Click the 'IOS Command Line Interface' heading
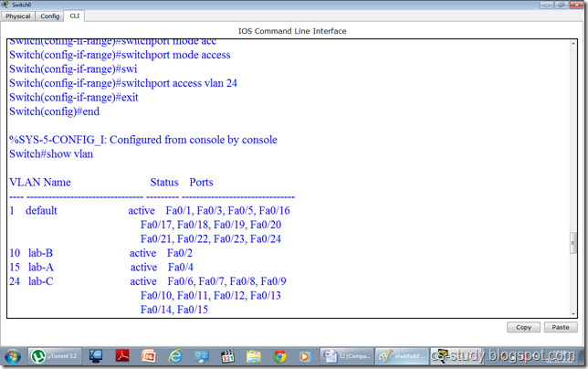The image size is (588, 369). [x=292, y=31]
